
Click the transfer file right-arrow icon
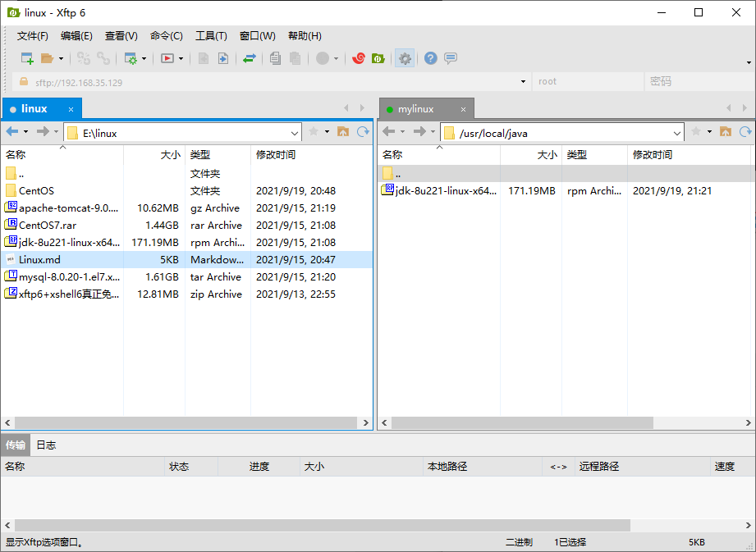[222, 58]
